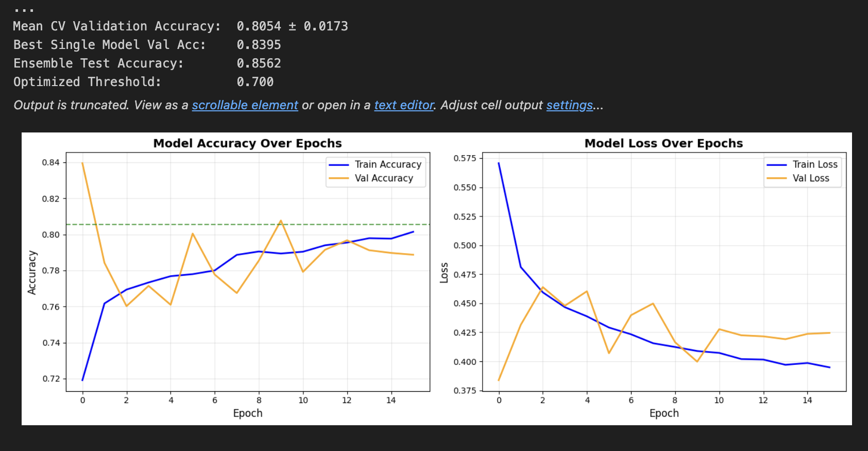This screenshot has height=451, width=868.
Task: Click the orange Val Loss legend line
Action: point(777,178)
